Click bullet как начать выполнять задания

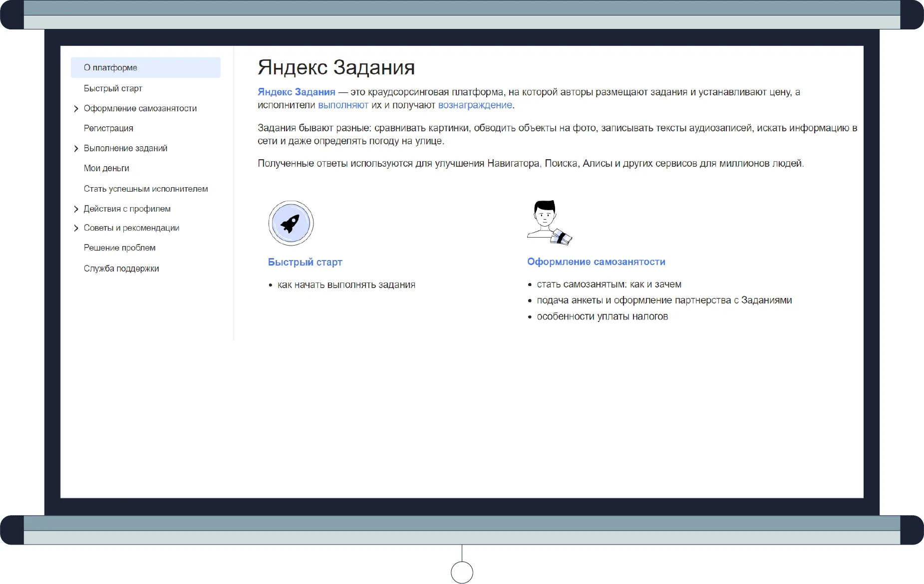(x=346, y=285)
